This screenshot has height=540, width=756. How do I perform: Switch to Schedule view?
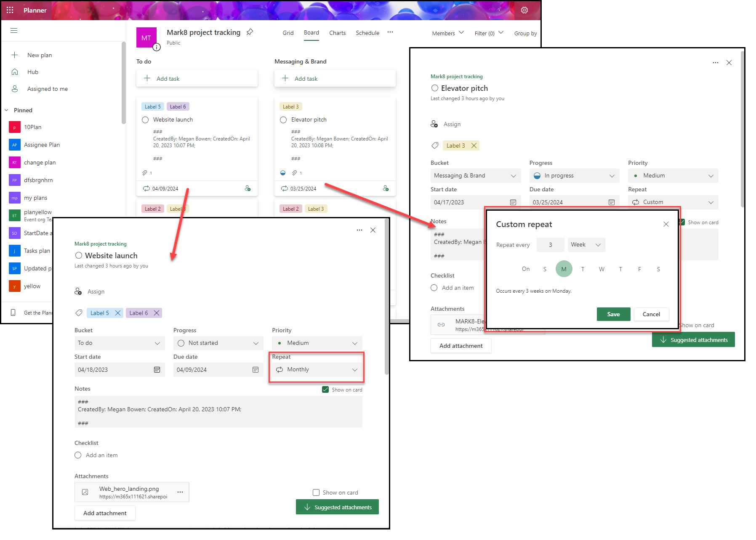367,33
